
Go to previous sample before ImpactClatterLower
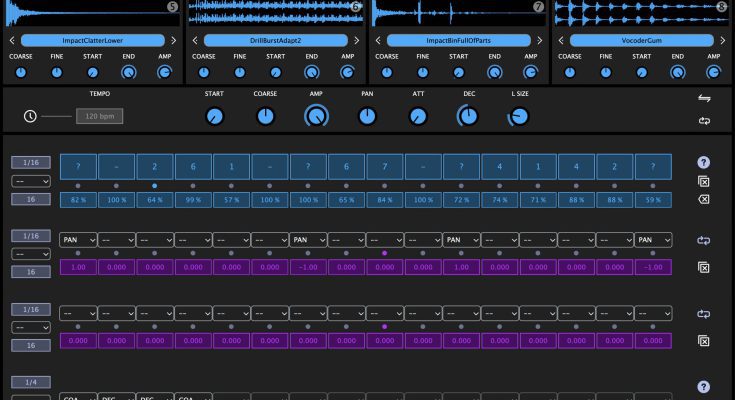pos(11,41)
